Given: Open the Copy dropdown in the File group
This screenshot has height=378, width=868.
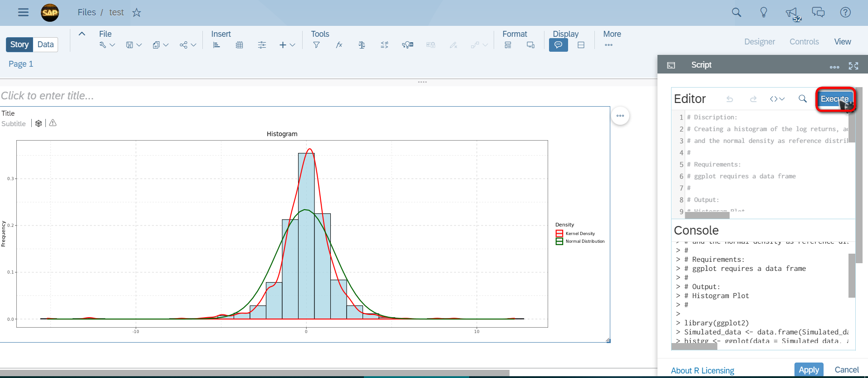Looking at the screenshot, I should point(161,45).
